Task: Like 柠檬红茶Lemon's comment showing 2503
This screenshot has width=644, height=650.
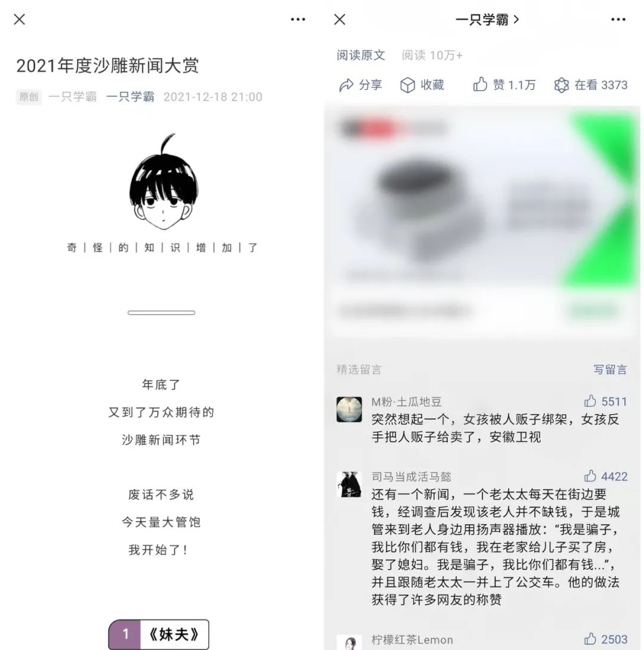Action: 590,639
